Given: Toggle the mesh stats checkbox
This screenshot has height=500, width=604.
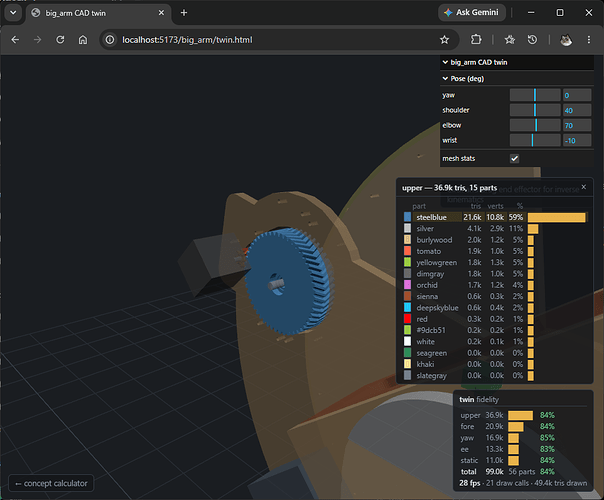Looking at the screenshot, I should pos(514,158).
